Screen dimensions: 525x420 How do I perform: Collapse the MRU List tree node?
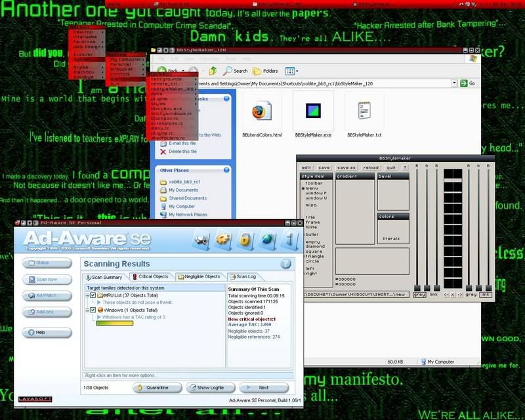[x=87, y=295]
